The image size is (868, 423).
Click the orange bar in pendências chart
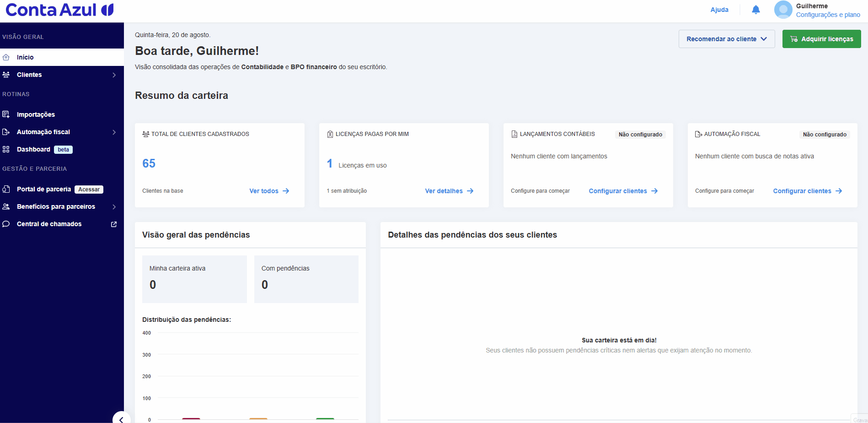tap(258, 418)
